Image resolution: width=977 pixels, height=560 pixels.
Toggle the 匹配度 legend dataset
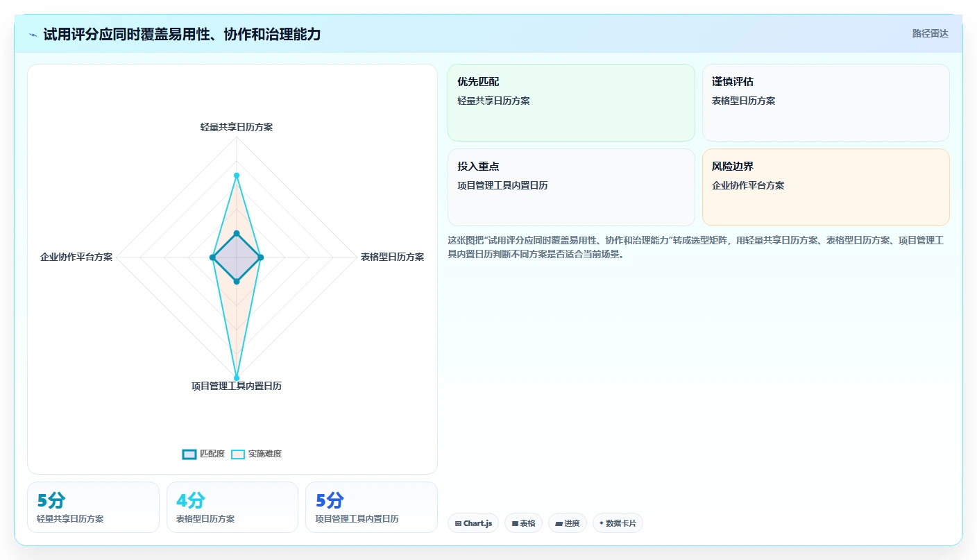(203, 454)
